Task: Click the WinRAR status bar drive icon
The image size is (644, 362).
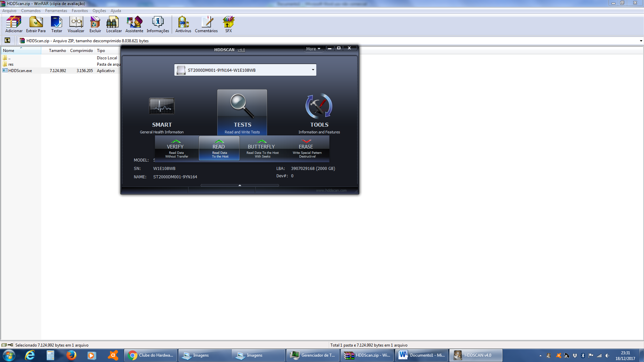Action: tap(4, 345)
